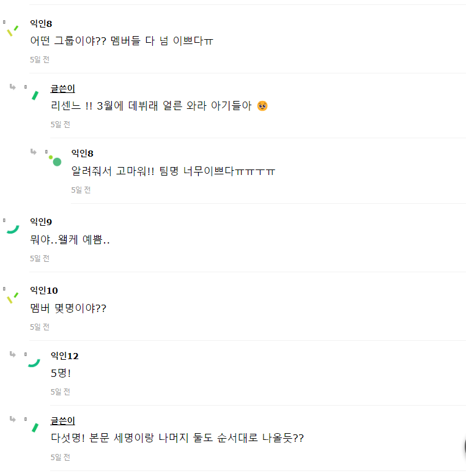Click 글쓴이's avatar beside the '리센느 !!' reply
Viewport: 466px width, 476px height.
coord(35,95)
